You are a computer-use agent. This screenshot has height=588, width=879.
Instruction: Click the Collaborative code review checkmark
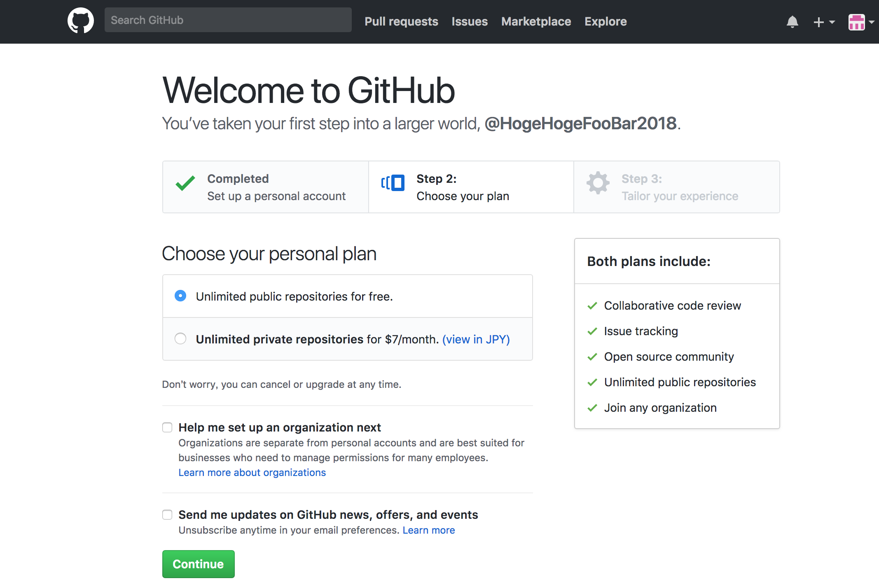pos(592,306)
